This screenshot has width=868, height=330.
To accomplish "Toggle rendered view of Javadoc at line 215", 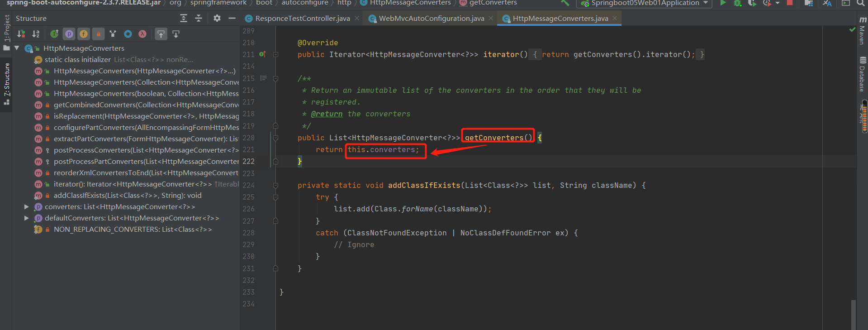I will (264, 78).
